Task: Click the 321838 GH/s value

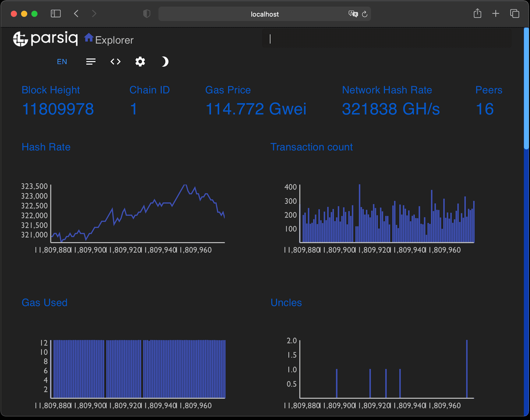Action: point(391,109)
